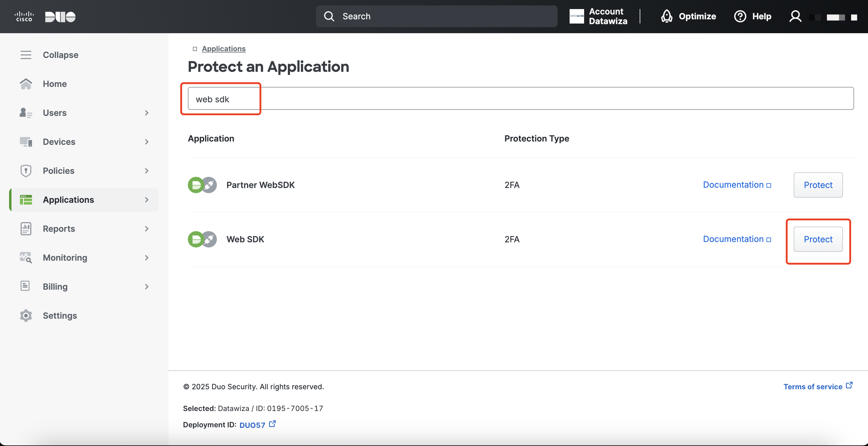868x446 pixels.
Task: Click the Duo logo in header
Action: [60, 17]
